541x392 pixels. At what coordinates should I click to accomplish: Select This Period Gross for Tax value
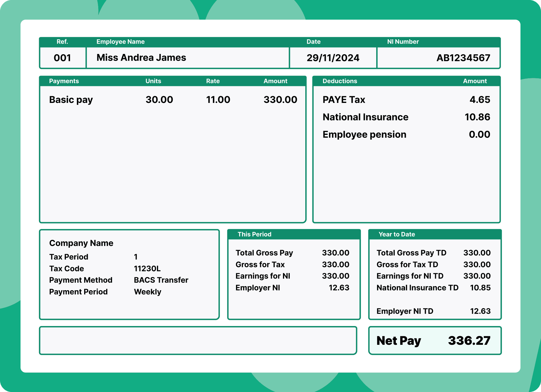(335, 264)
